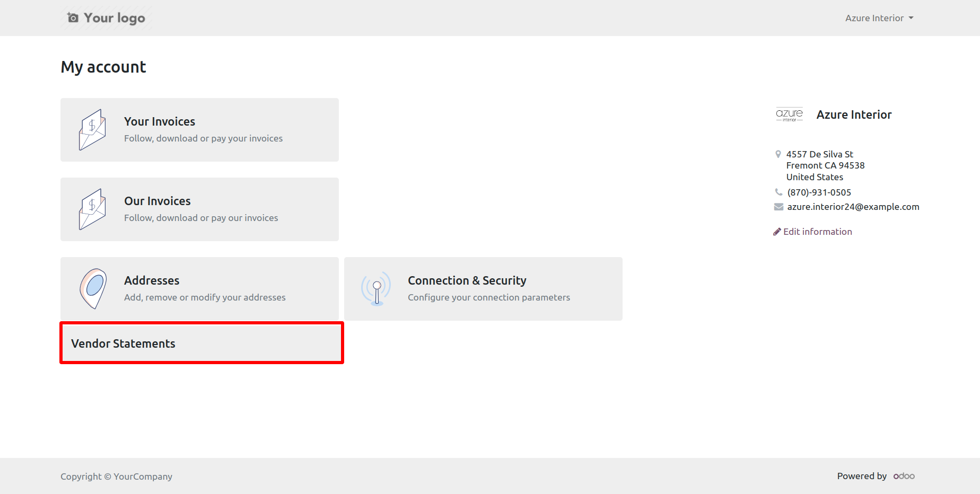980x494 pixels.
Task: Click the phone icon beside phone number
Action: (778, 192)
